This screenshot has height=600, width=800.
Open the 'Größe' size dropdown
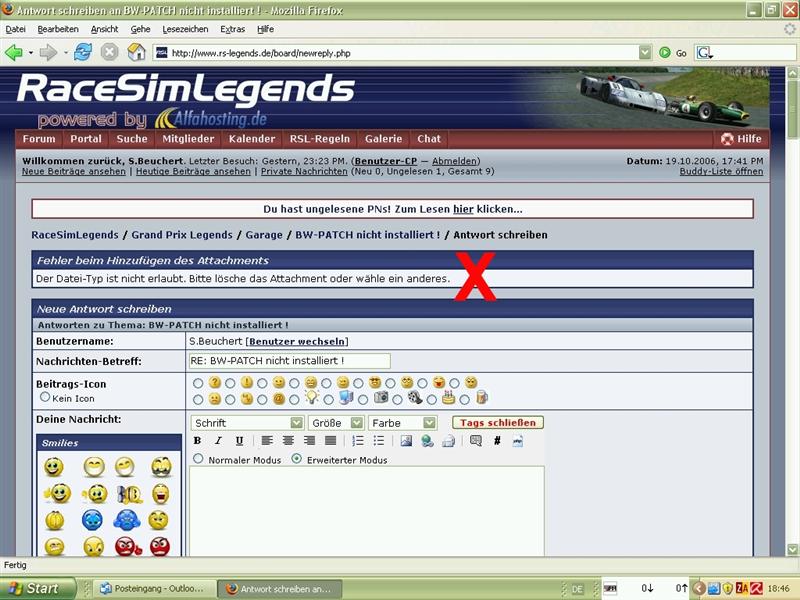pyautogui.click(x=336, y=423)
